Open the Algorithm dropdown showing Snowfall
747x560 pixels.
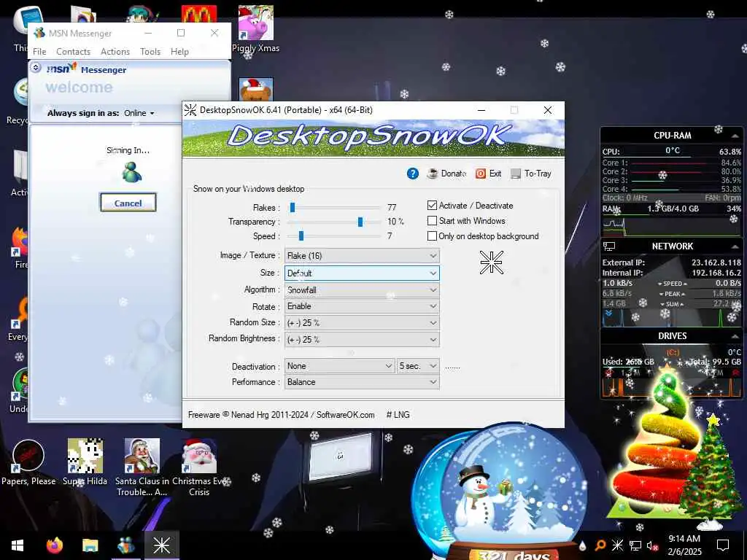(362, 289)
